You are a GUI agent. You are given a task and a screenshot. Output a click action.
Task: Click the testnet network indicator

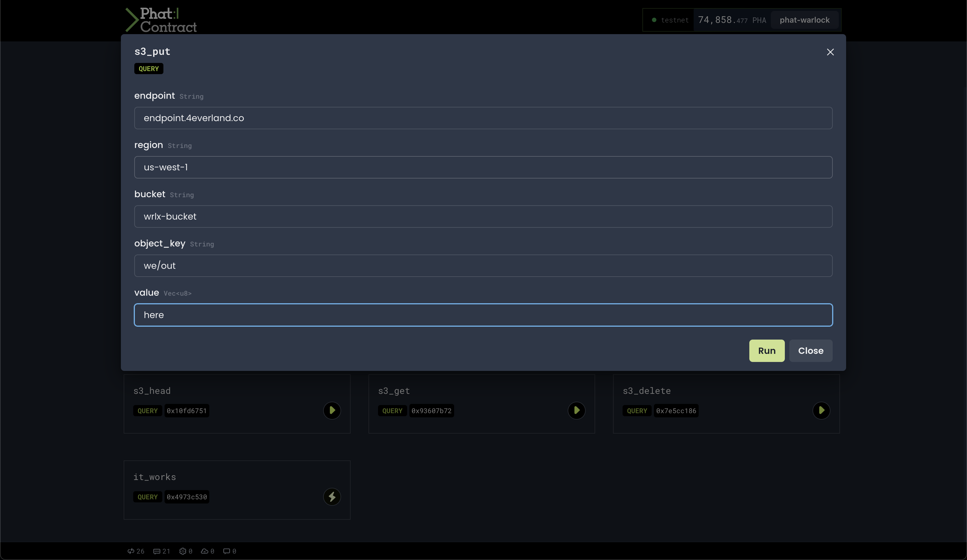point(670,20)
